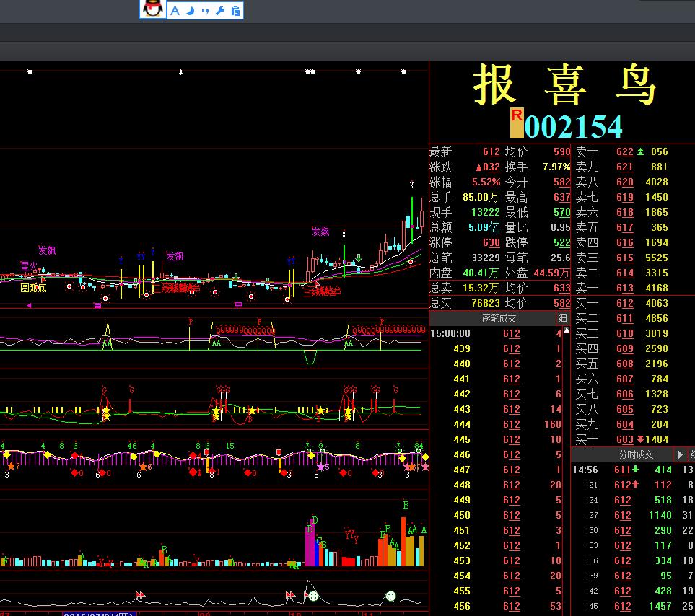The width and height of the screenshot is (695, 616).
Task: Click the 最低 value 570
Action: pyautogui.click(x=561, y=212)
